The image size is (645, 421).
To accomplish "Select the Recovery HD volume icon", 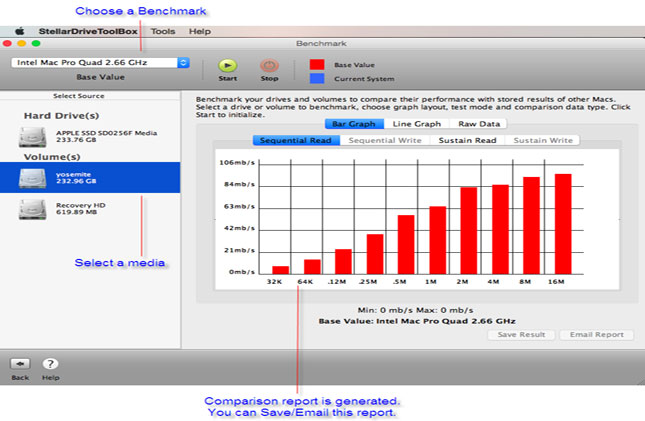I will pos(32,209).
